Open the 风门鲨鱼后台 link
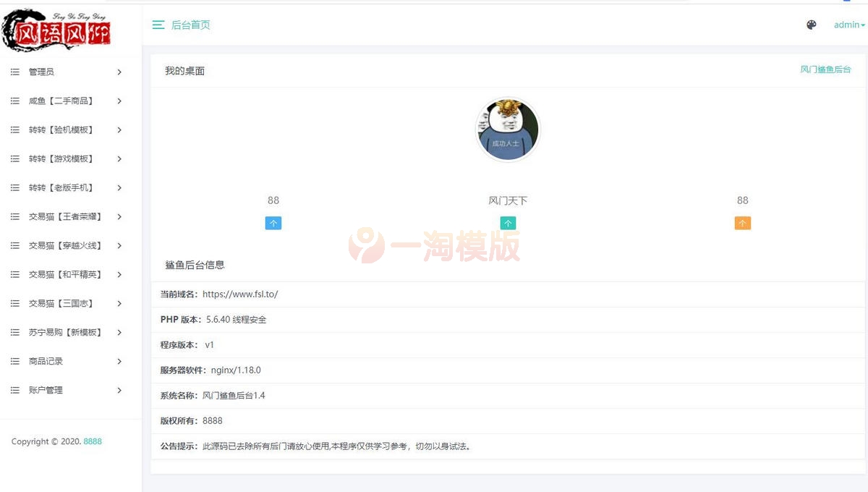The height and width of the screenshot is (492, 868). coord(826,69)
